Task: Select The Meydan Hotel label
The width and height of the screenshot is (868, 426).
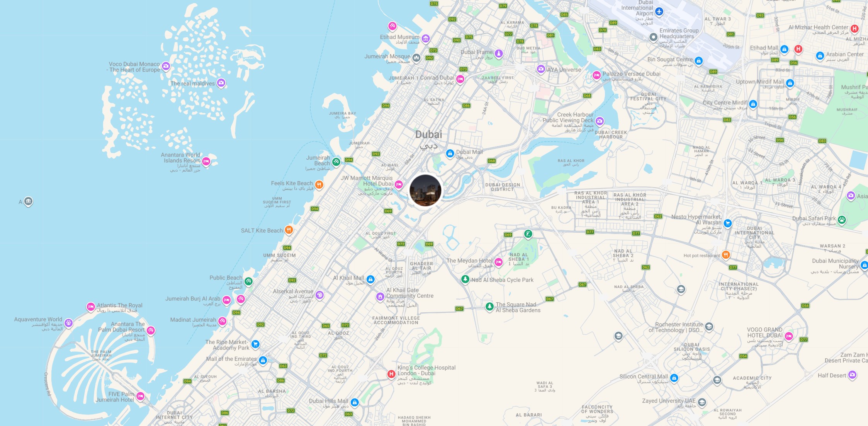Action: point(469,261)
